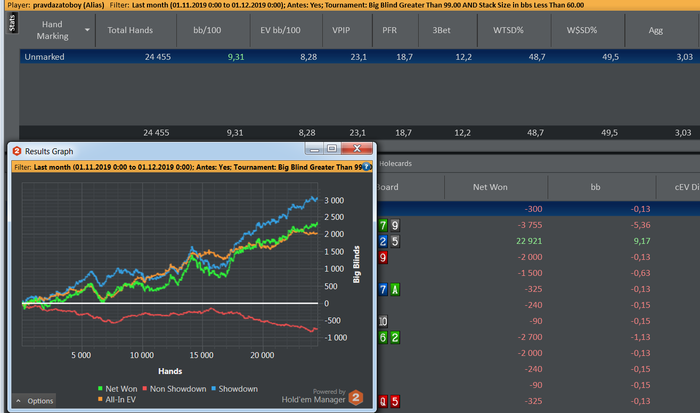Screen dimensions: 700x413
Task: Click the main report filter text bar
Action: [350, 5]
